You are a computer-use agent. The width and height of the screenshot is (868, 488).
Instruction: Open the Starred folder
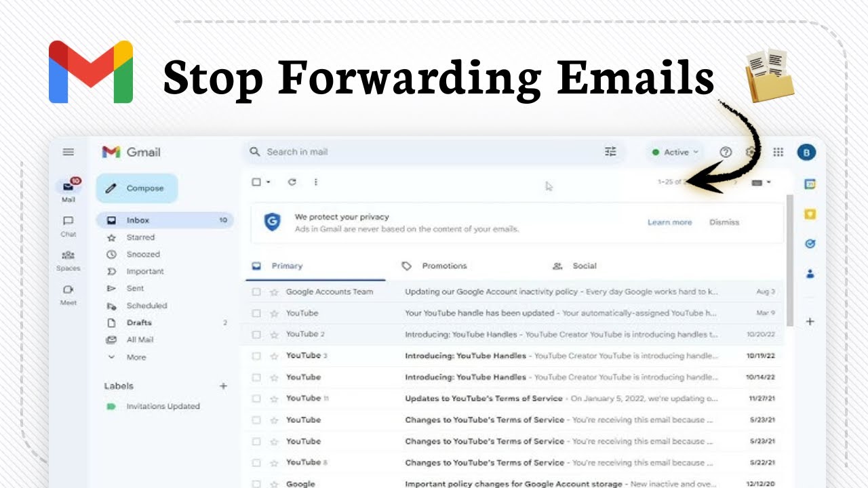click(x=140, y=238)
